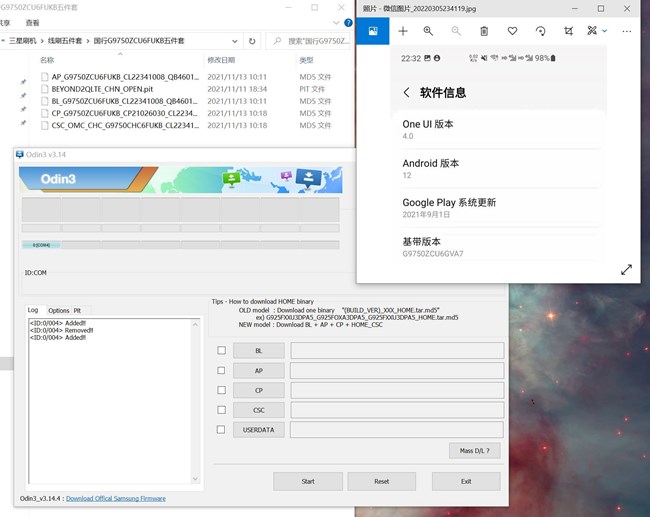
Task: Enable the BL checkbox
Action: (x=222, y=350)
